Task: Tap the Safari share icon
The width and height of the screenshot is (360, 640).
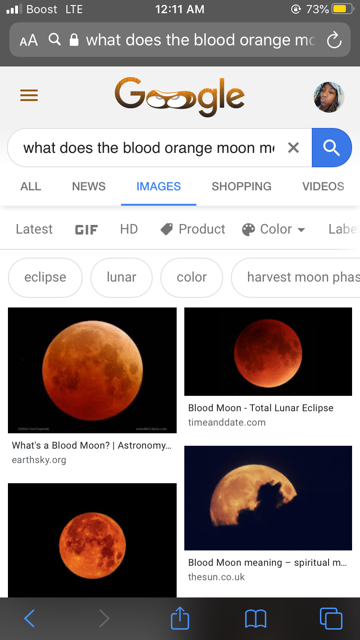Action: [180, 618]
